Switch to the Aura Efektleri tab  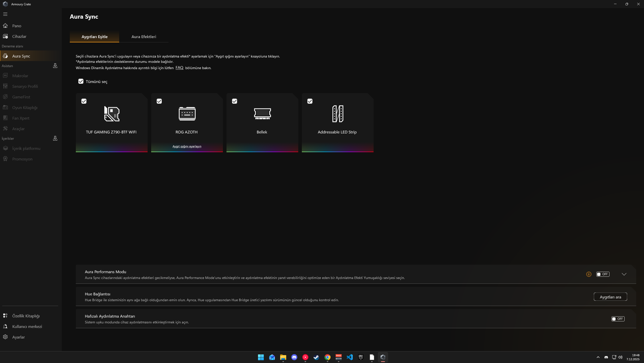tap(144, 37)
